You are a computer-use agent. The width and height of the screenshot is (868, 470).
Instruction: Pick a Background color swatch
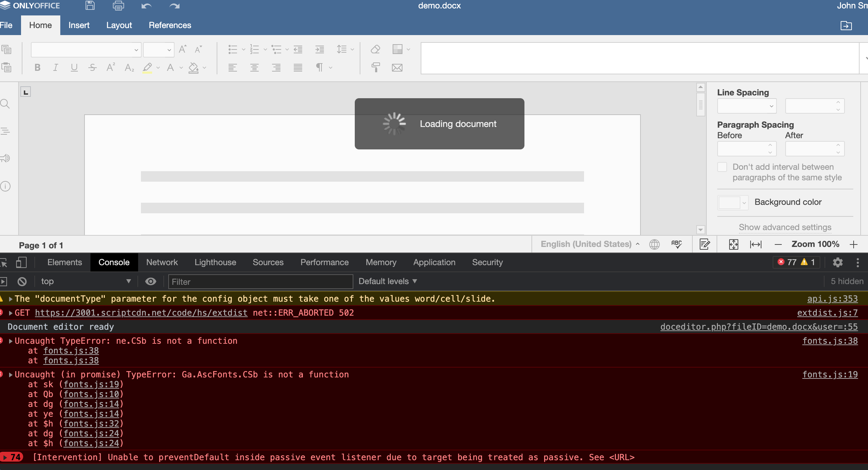730,202
